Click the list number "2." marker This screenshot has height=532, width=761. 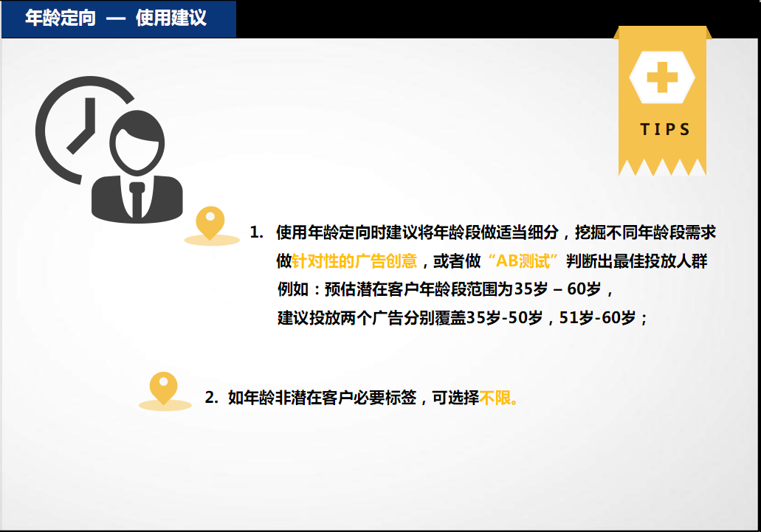[x=211, y=398]
